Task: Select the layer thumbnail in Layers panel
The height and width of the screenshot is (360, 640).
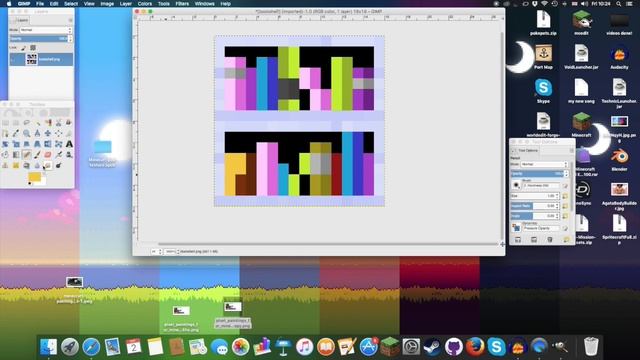Action: coord(31,59)
